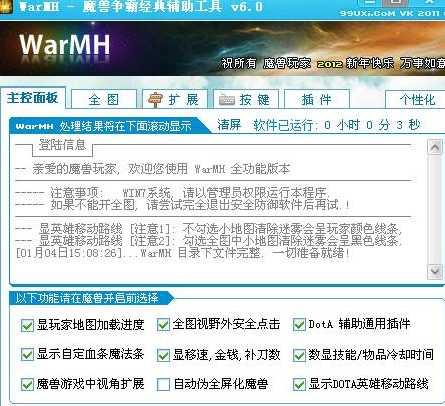Switch to the 全图 tab

click(x=104, y=99)
